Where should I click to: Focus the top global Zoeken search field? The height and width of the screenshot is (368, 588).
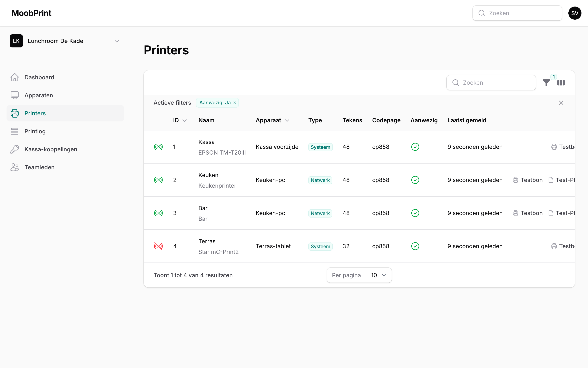pos(517,13)
